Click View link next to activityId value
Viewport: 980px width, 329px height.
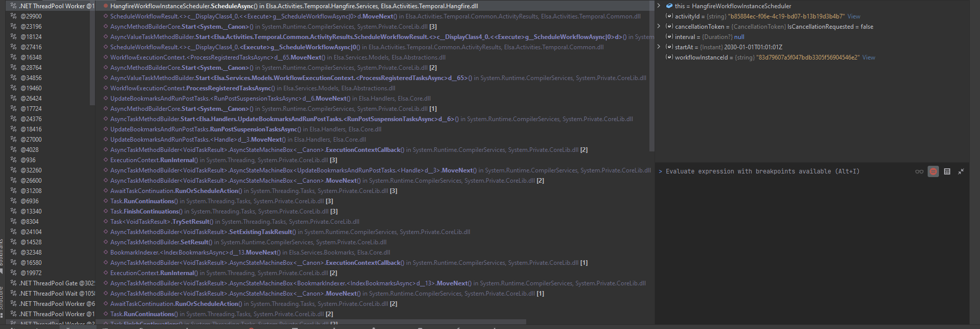[x=854, y=16]
